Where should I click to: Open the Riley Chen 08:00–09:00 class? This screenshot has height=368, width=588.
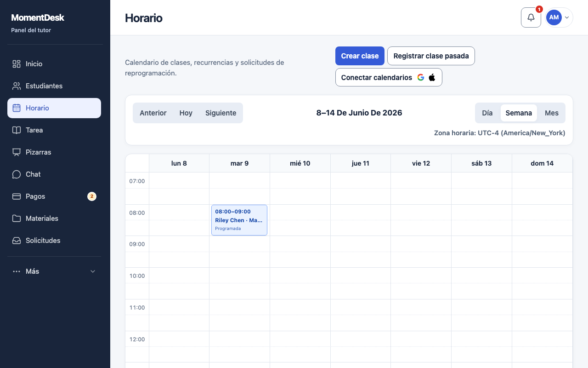[239, 220]
